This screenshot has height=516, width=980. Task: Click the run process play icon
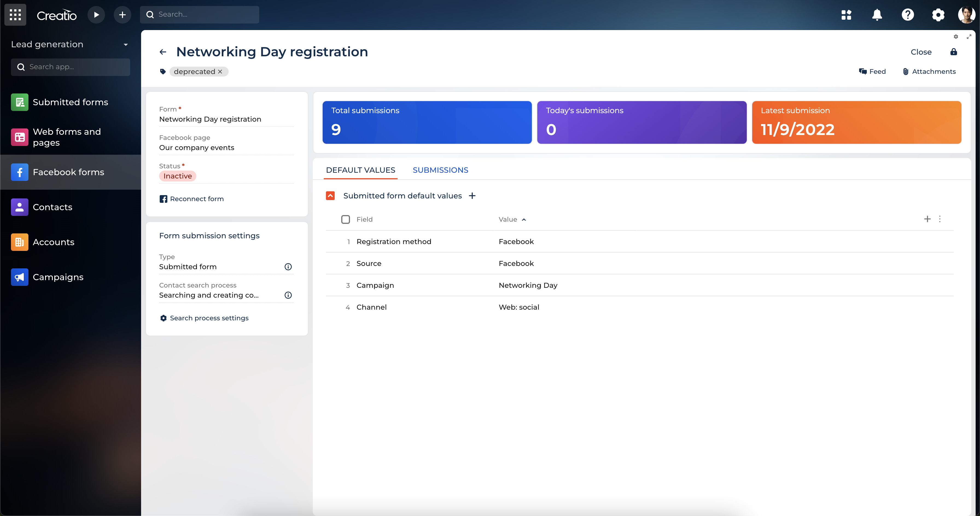point(96,15)
